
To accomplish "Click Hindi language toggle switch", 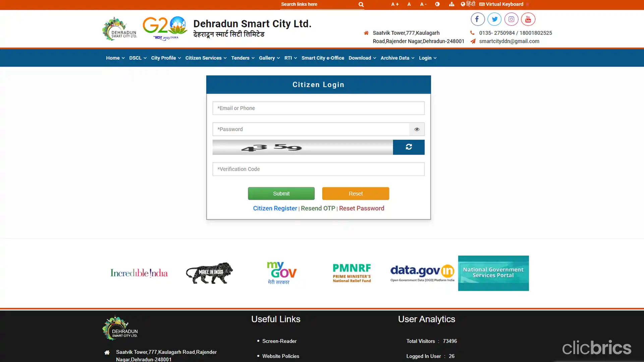I will (468, 4).
